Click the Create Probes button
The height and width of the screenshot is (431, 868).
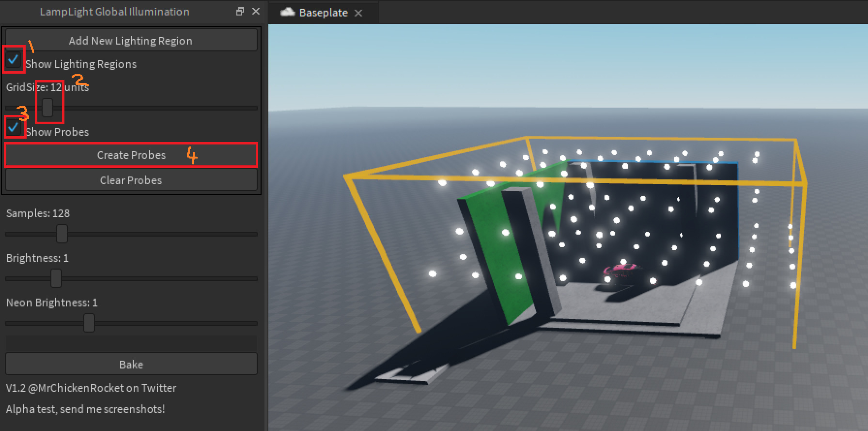131,155
